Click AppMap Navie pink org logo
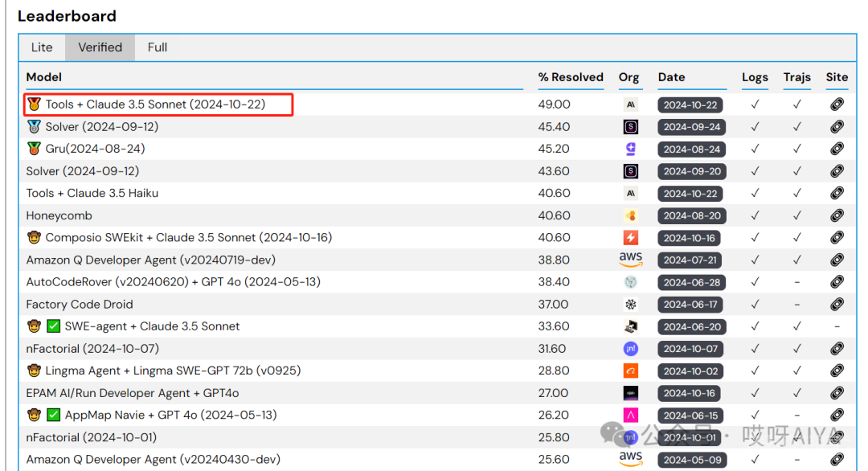Viewport: 868px width, 471px height. [631, 415]
